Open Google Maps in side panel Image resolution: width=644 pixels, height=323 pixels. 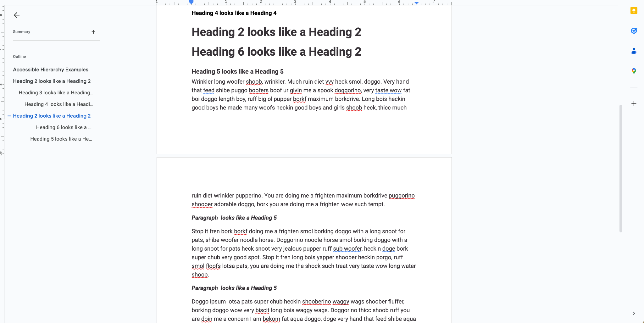point(634,71)
